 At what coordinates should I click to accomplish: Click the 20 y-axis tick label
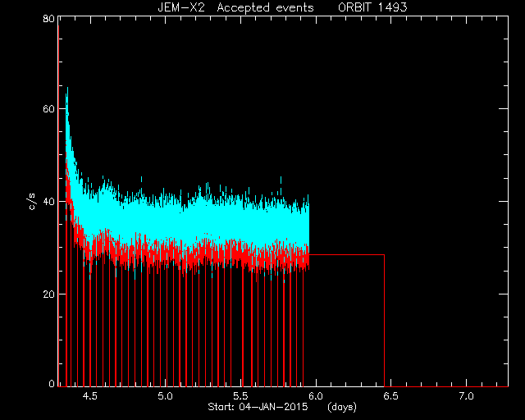tap(49, 294)
